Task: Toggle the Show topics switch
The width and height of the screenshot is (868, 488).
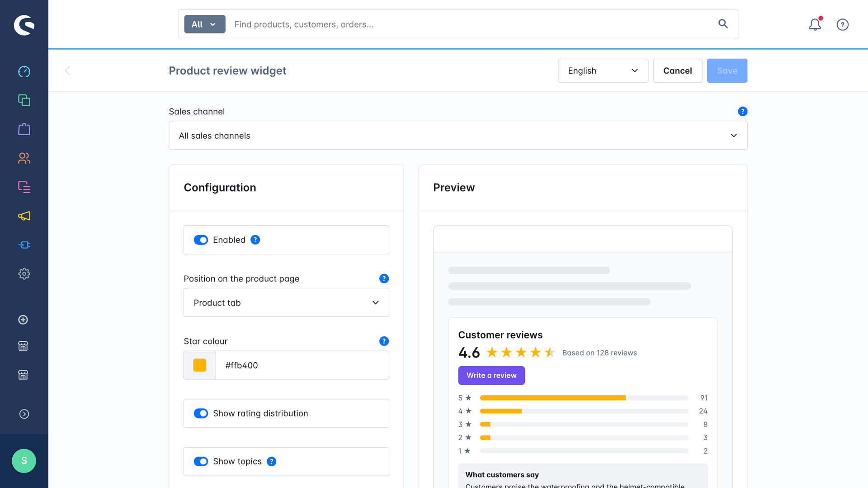Action: pyautogui.click(x=201, y=461)
